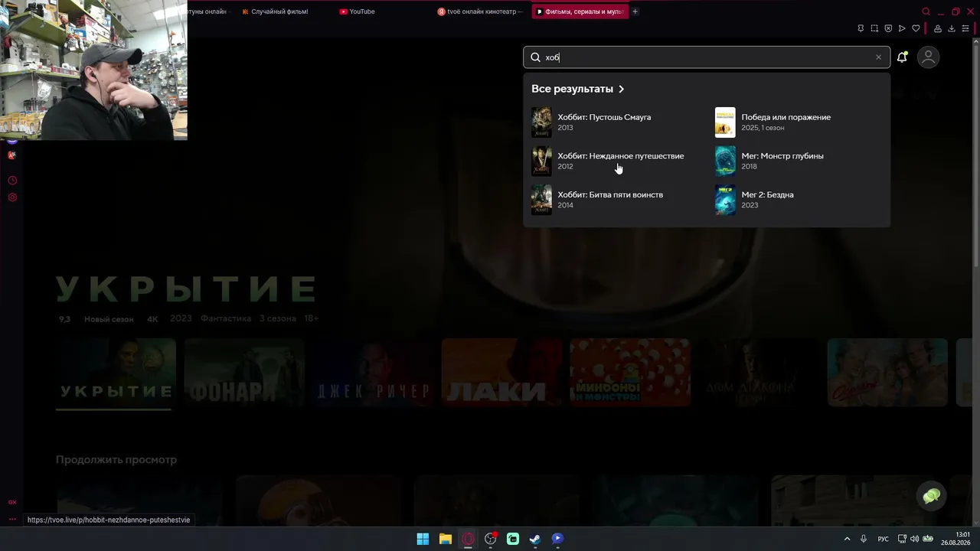Viewport: 980px width, 551px height.
Task: Open history clock icon in the sidebar
Action: coord(12,181)
